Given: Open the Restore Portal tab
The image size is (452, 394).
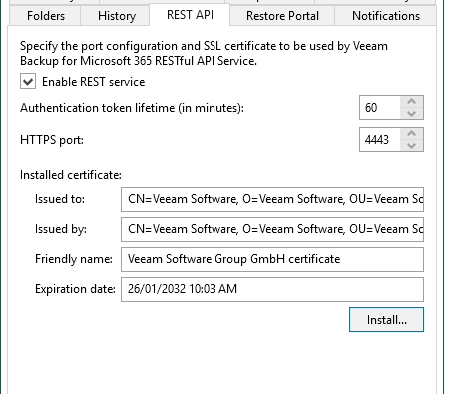Looking at the screenshot, I should tap(282, 16).
